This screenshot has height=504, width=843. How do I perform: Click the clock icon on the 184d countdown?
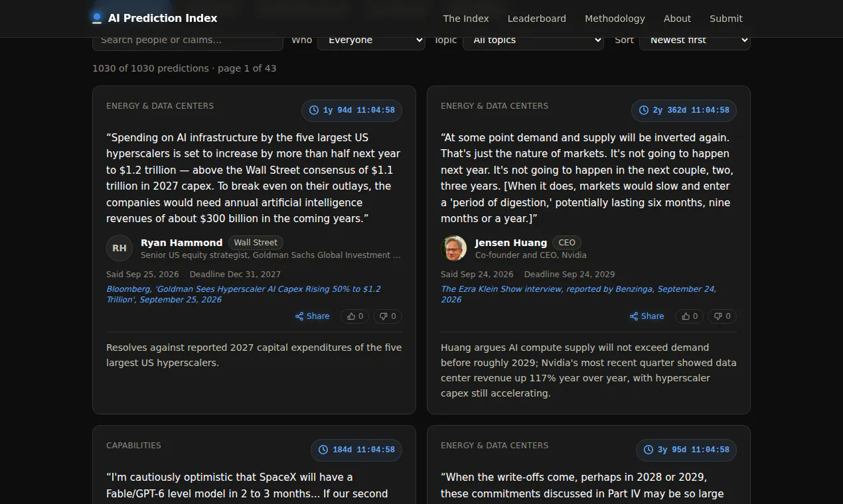pyautogui.click(x=323, y=450)
